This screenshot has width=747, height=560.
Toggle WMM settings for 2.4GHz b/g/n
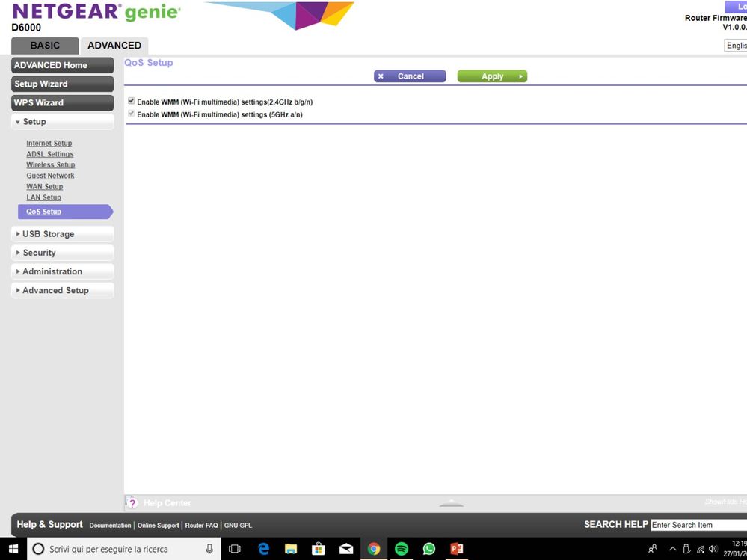click(132, 101)
